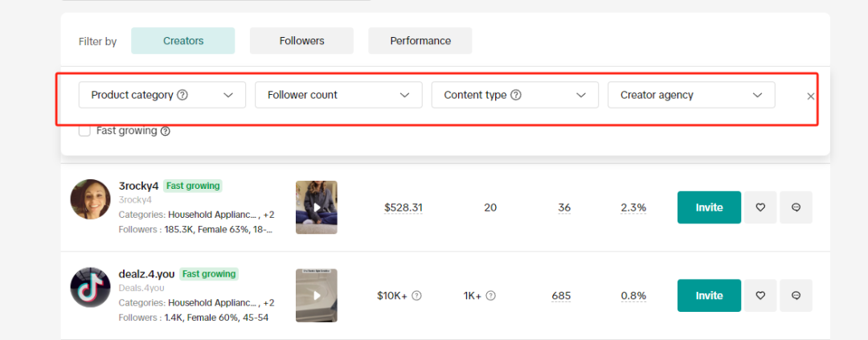Select the Performance filter tab
The image size is (868, 340).
420,41
